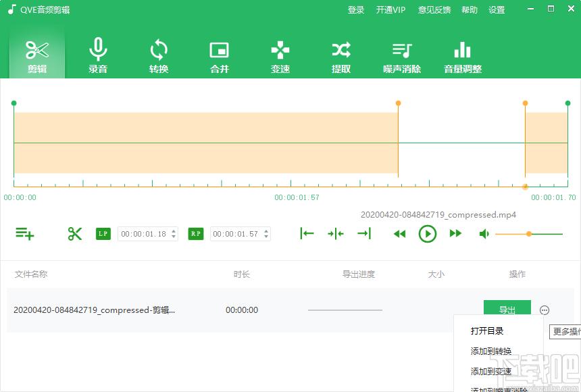Click the scissors cut icon
581x392 pixels.
coord(75,234)
